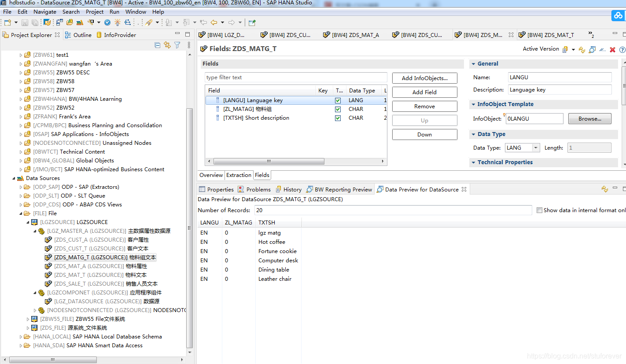This screenshot has height=364, width=626.
Task: Collapse the Data Type section
Action: 473,134
